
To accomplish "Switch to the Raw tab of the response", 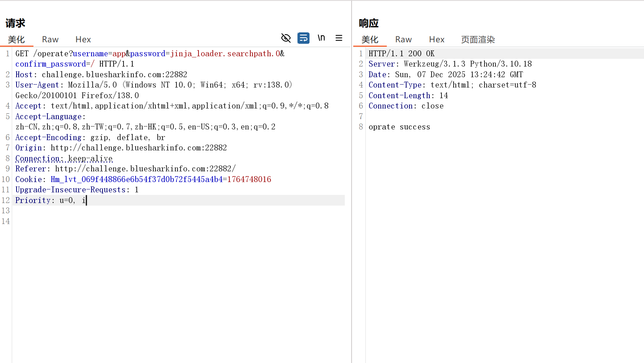I will point(403,39).
